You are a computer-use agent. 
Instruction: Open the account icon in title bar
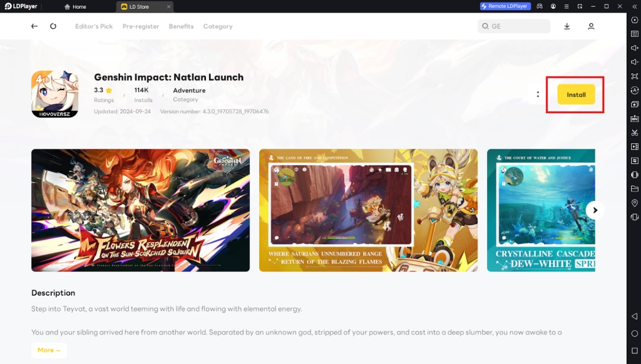pos(553,6)
